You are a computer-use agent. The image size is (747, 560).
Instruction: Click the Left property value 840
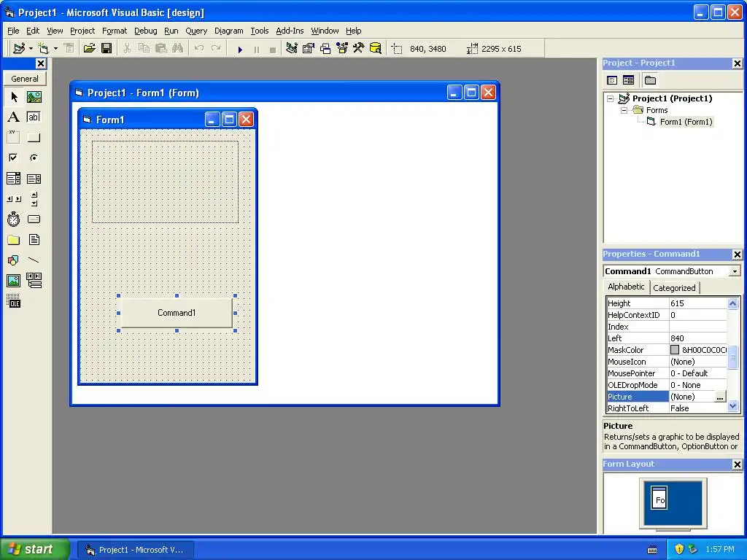click(x=698, y=338)
